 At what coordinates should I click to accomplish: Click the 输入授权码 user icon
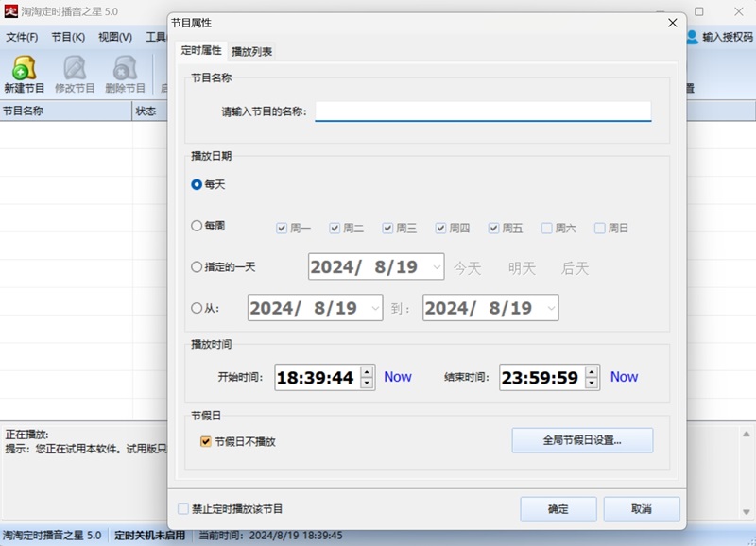click(693, 37)
